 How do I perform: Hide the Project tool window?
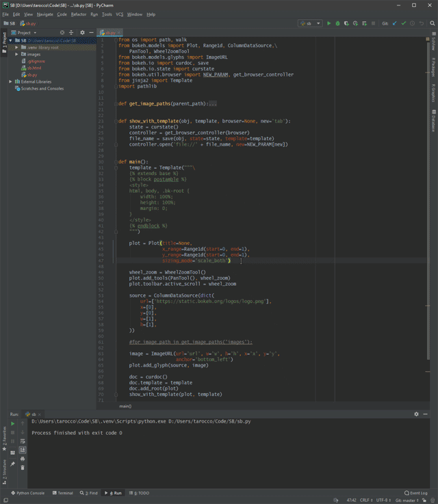pyautogui.click(x=91, y=32)
